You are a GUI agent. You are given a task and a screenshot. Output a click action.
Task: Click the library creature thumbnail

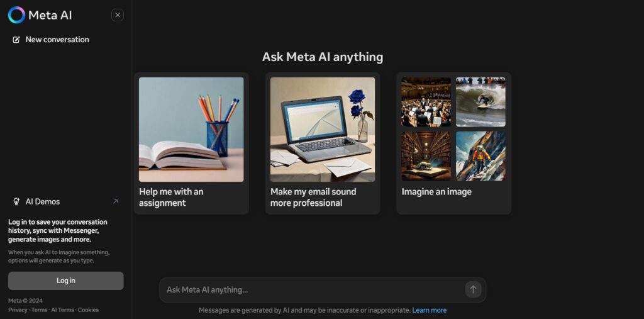tap(426, 156)
